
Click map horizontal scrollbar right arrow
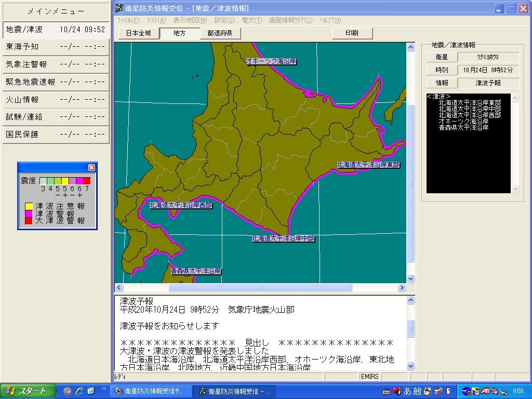click(402, 288)
